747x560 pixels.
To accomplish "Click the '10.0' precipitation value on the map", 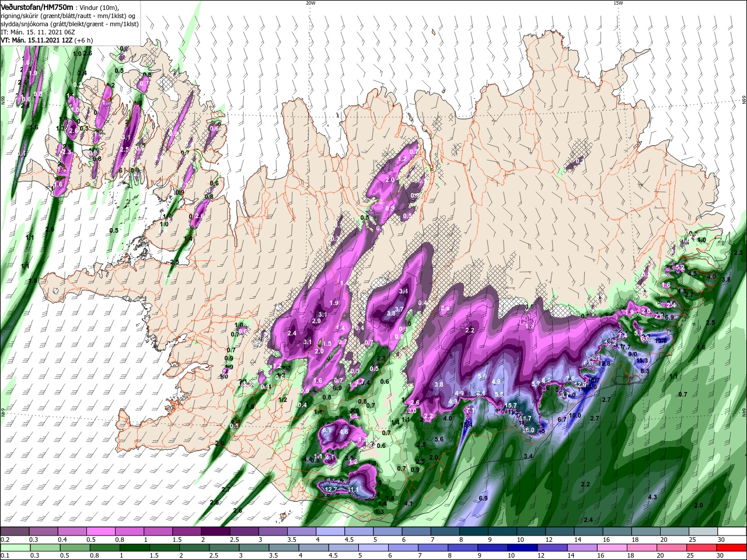I will coord(575,415).
